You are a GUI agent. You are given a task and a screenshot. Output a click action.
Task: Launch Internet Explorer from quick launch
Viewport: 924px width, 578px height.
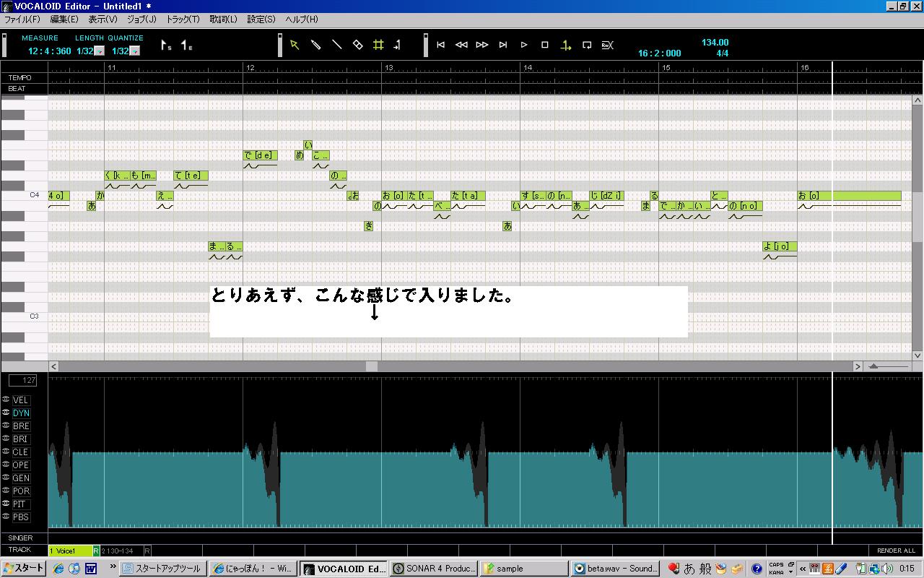click(x=58, y=569)
